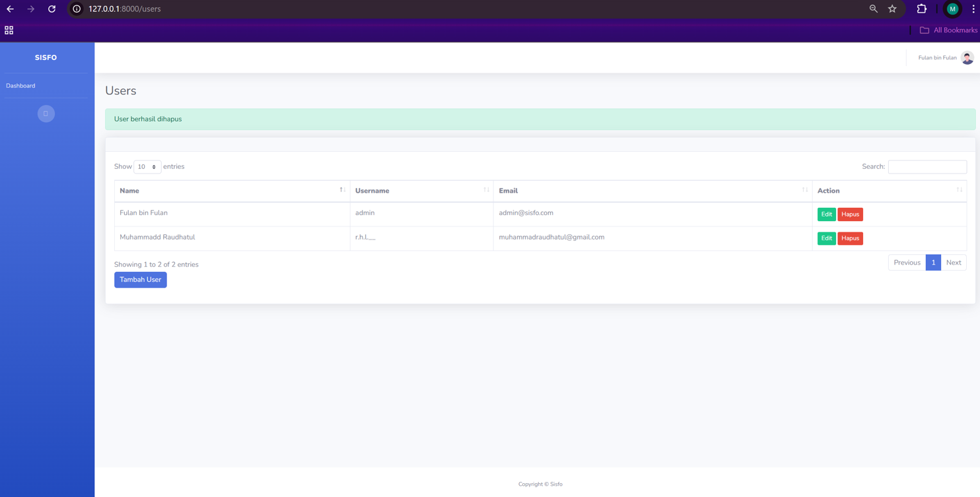Viewport: 980px width, 497px height.
Task: Click the browser back arrow
Action: [x=11, y=9]
